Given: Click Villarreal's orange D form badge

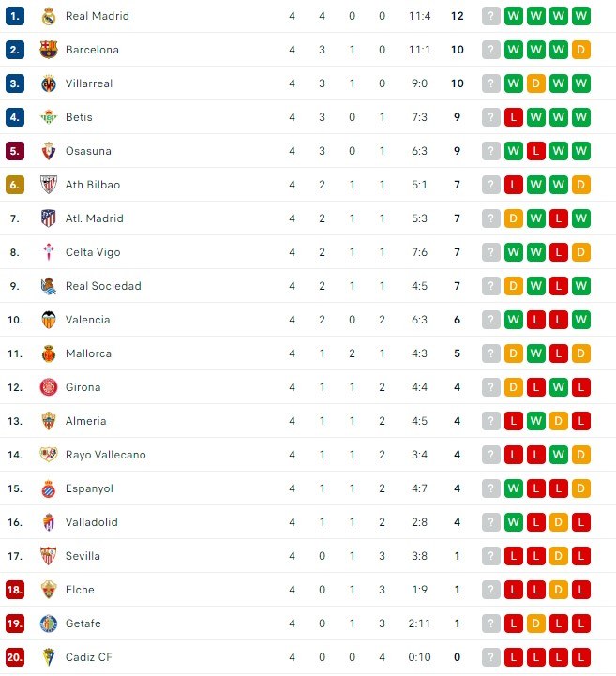Looking at the screenshot, I should (535, 83).
